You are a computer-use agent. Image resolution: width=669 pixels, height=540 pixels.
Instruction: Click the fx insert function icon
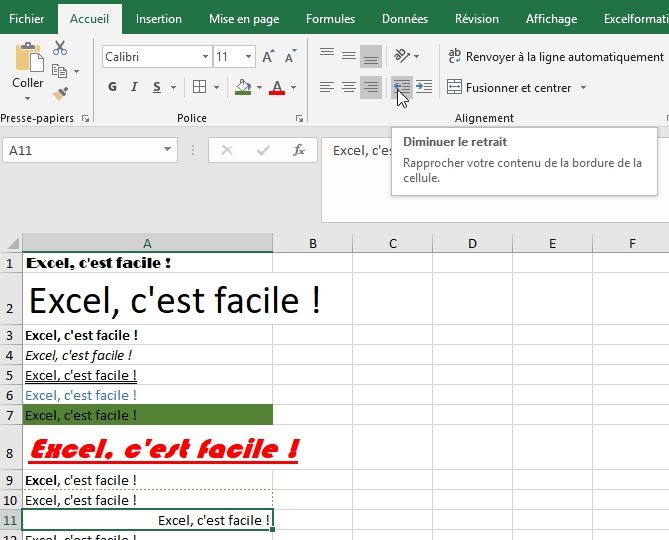(x=299, y=150)
